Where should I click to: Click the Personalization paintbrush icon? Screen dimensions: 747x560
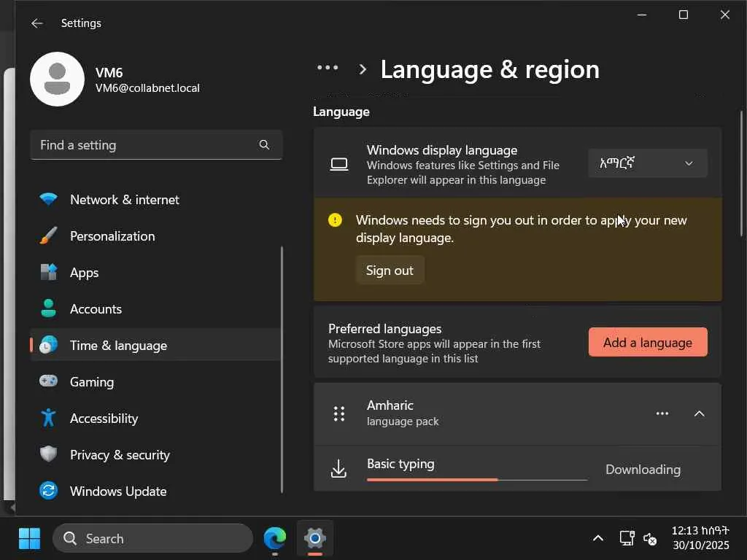tap(49, 236)
